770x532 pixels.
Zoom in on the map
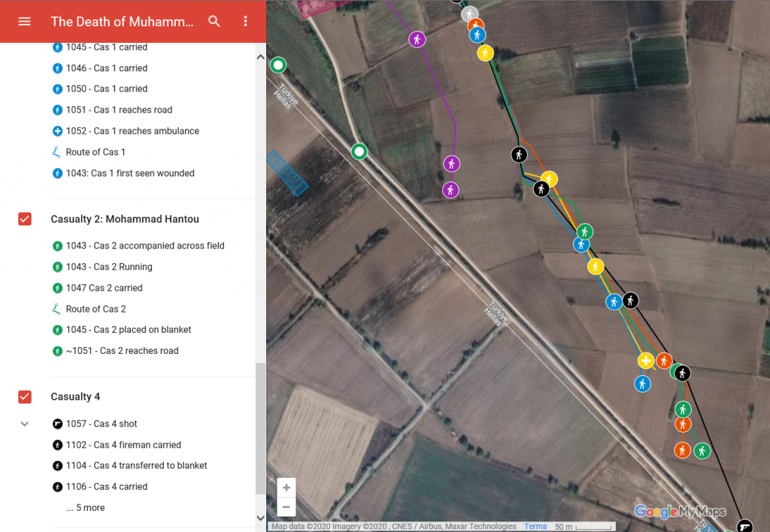(x=286, y=488)
